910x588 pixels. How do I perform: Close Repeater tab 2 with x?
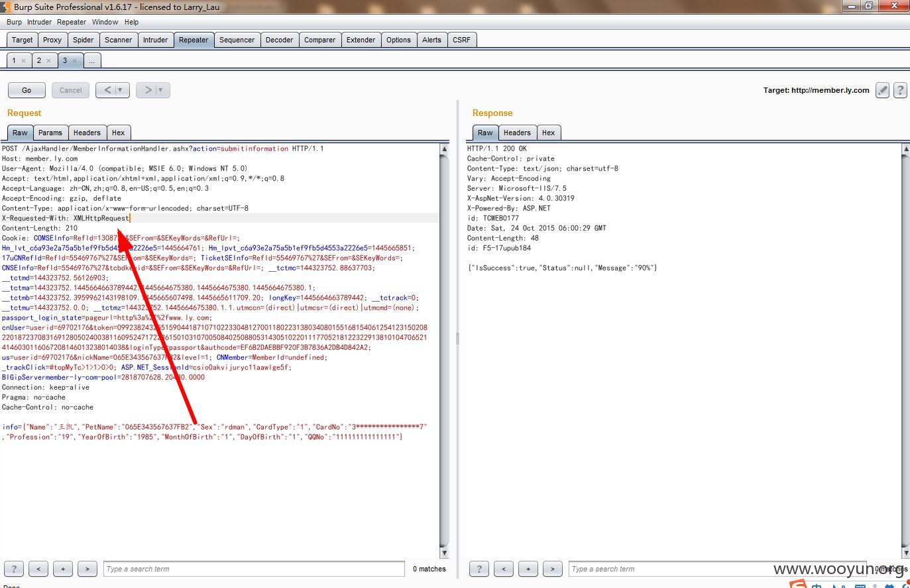pos(48,60)
